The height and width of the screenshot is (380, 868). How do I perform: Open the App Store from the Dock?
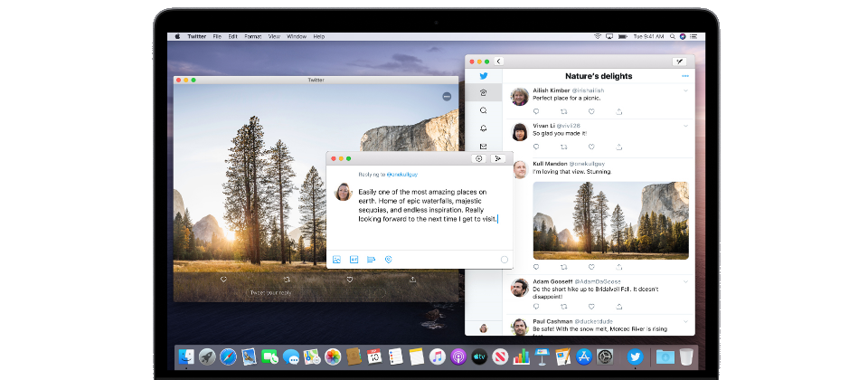(x=584, y=356)
